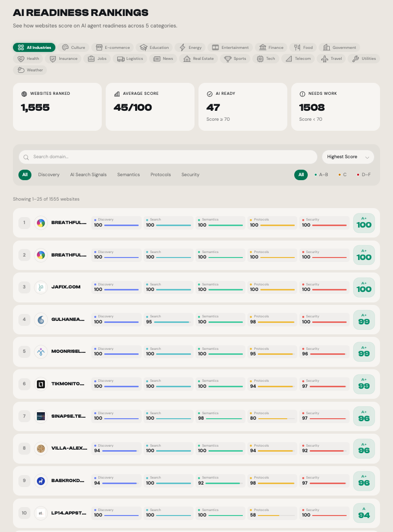Click the Tikmonito site logo icon

pos(41,384)
